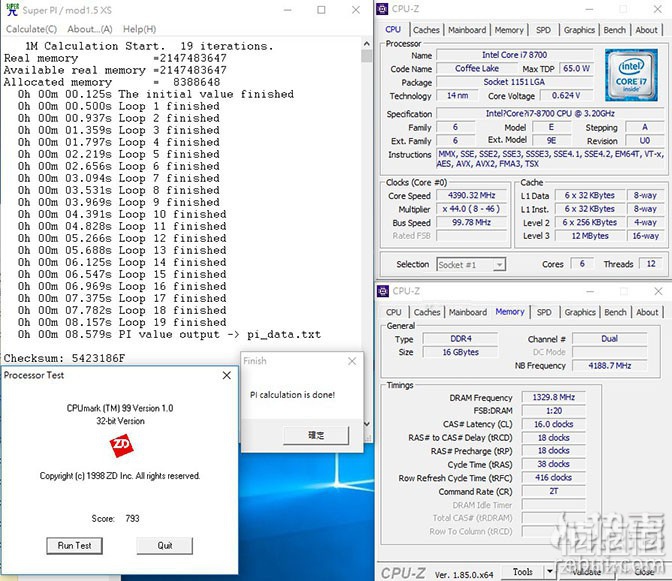Click the Super PI app icon in title bar
The width and height of the screenshot is (672, 581).
[x=12, y=9]
